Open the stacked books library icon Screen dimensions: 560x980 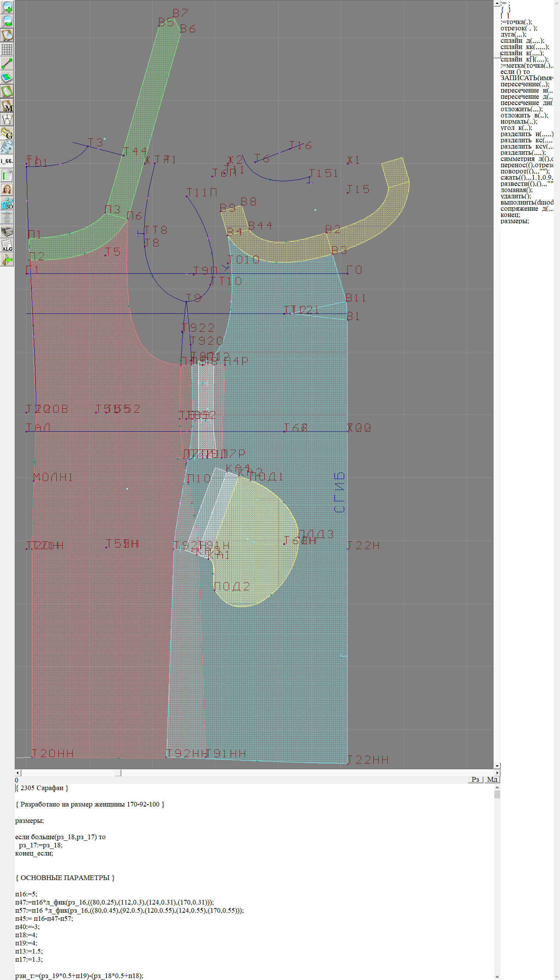pyautogui.click(x=7, y=232)
